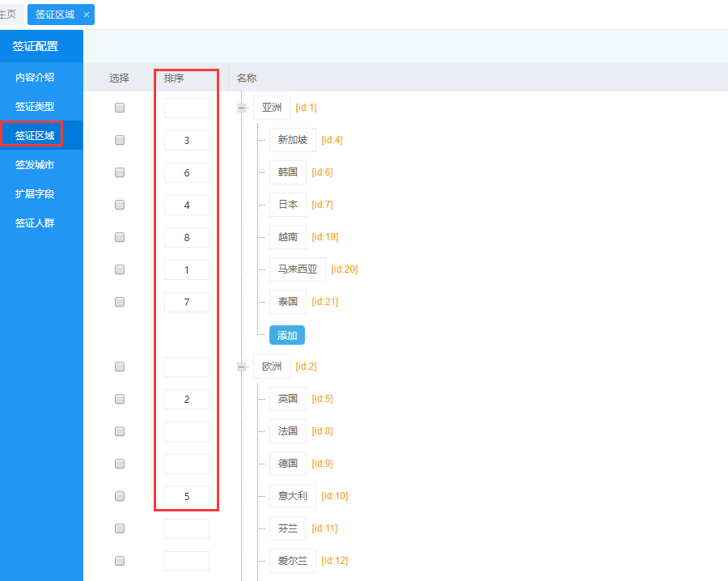728x581 pixels.
Task: Switch to 签证人群 in sidebar
Action: point(35,223)
